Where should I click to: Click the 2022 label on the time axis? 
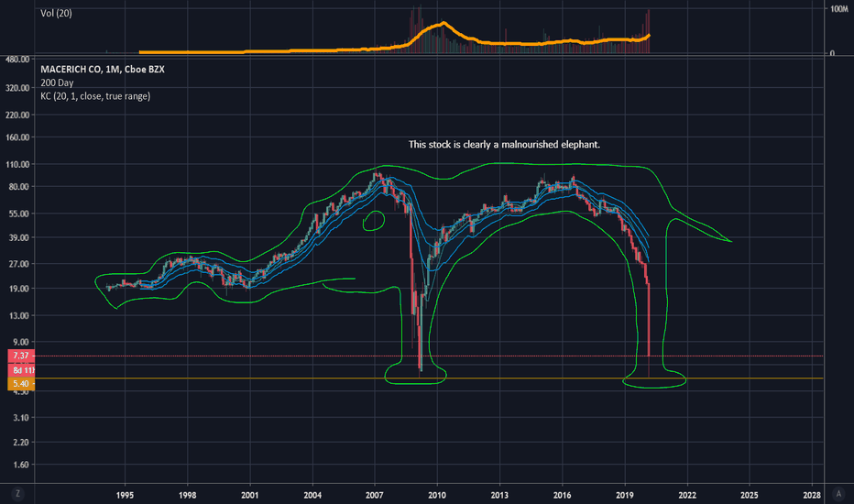[x=687, y=495]
